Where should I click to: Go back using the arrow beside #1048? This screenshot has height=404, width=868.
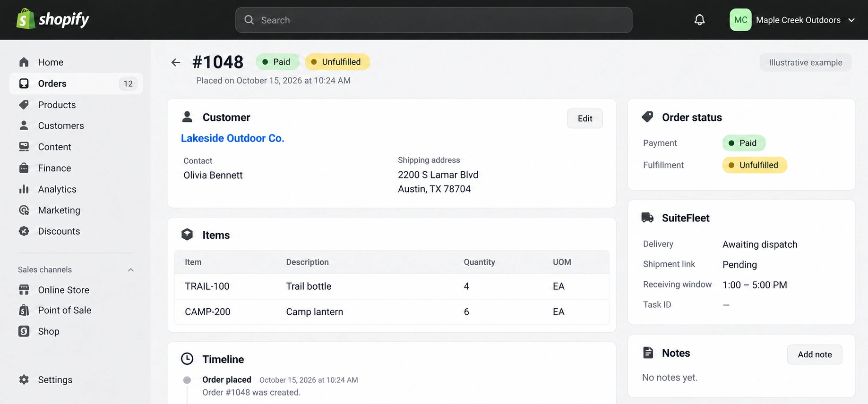176,62
